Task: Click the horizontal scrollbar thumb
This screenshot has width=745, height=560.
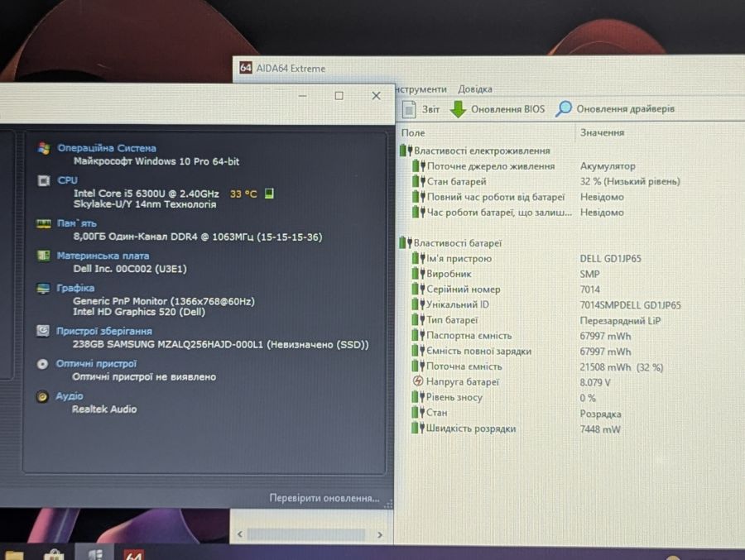Action: click(x=307, y=534)
